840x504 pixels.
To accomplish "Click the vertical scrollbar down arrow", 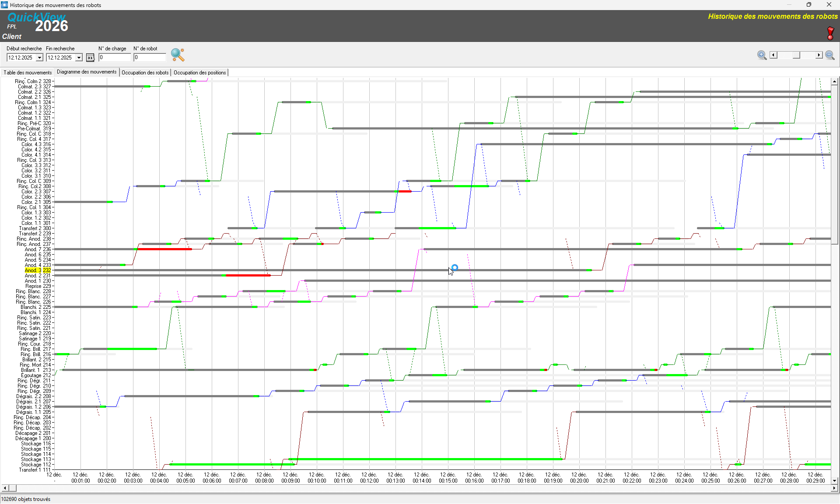I will (834, 480).
